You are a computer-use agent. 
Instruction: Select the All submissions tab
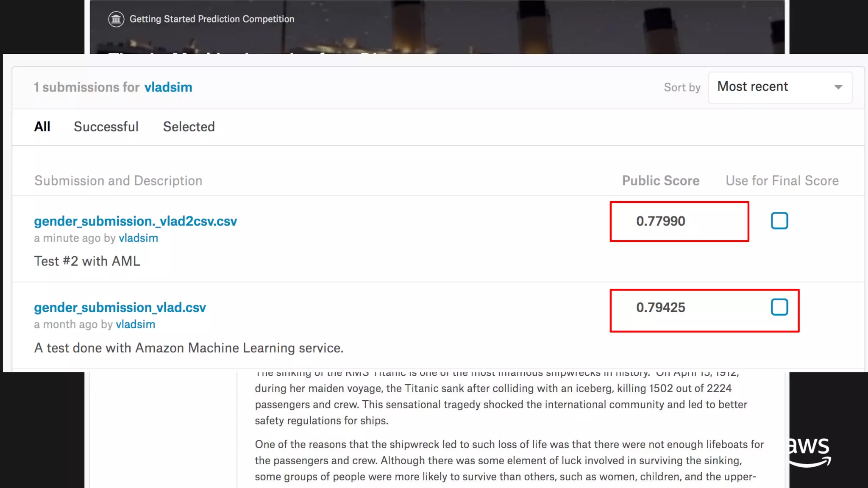[42, 127]
